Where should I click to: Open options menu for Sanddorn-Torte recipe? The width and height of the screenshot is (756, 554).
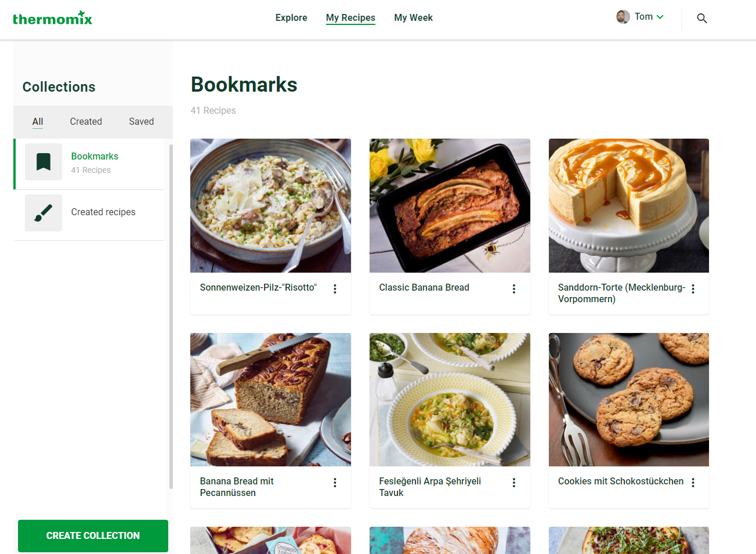point(693,289)
